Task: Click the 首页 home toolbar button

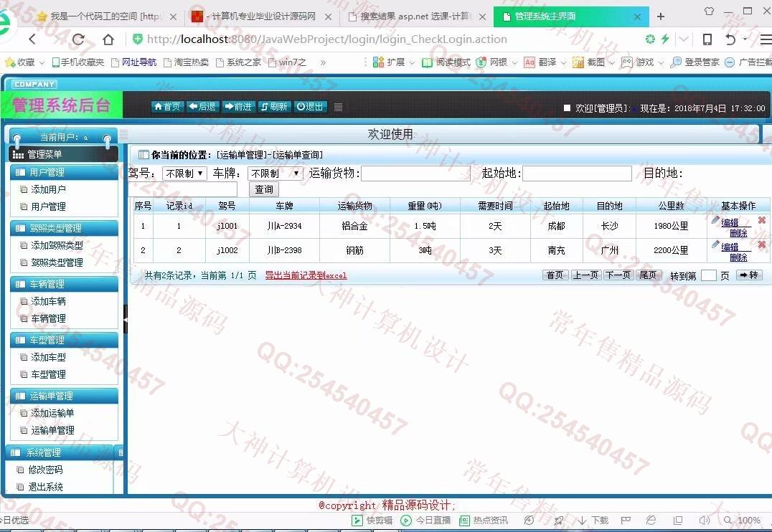Action: (x=167, y=106)
